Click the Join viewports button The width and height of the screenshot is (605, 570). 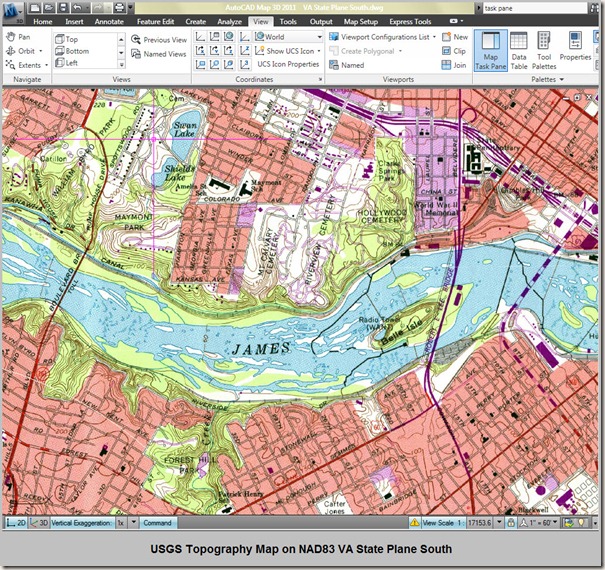click(x=454, y=65)
